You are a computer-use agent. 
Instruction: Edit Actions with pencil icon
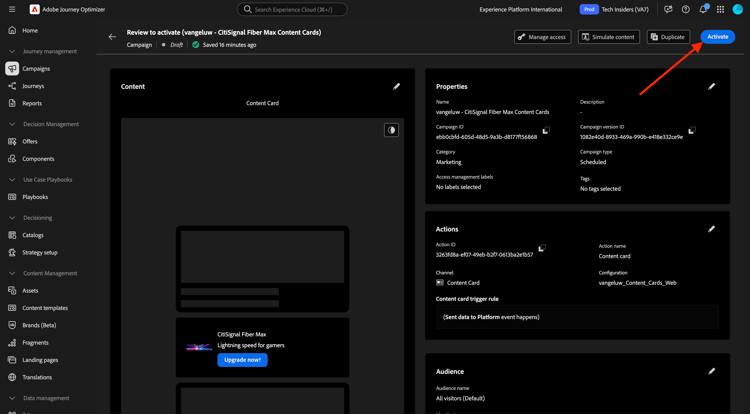point(712,229)
